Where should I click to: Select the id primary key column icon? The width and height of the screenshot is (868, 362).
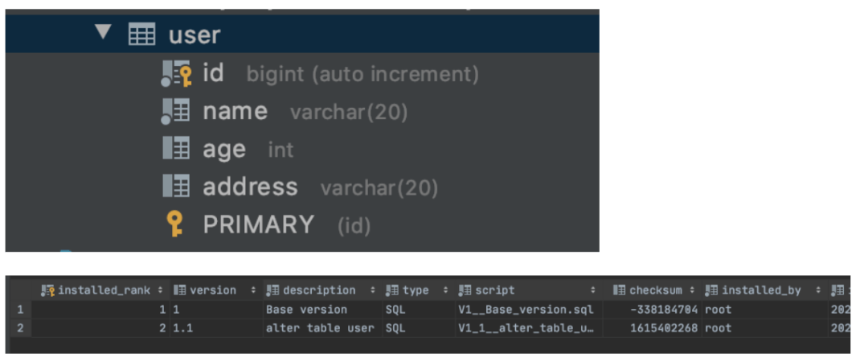(176, 74)
